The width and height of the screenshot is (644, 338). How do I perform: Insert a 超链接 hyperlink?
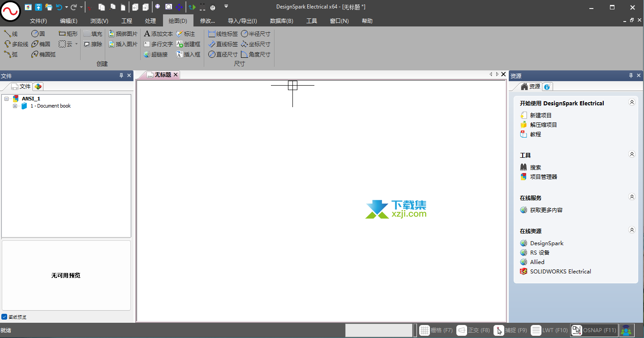pos(156,55)
